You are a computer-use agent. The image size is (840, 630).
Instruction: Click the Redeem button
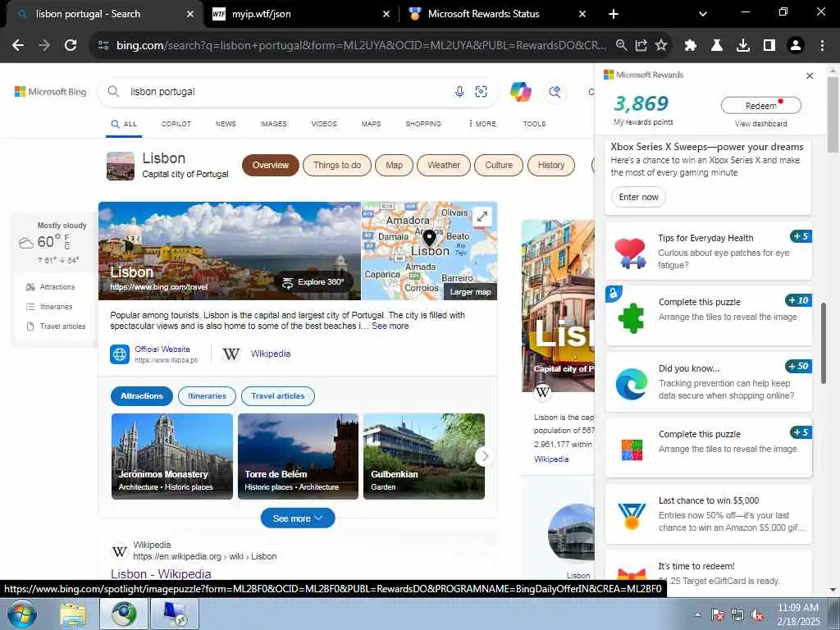tap(760, 106)
